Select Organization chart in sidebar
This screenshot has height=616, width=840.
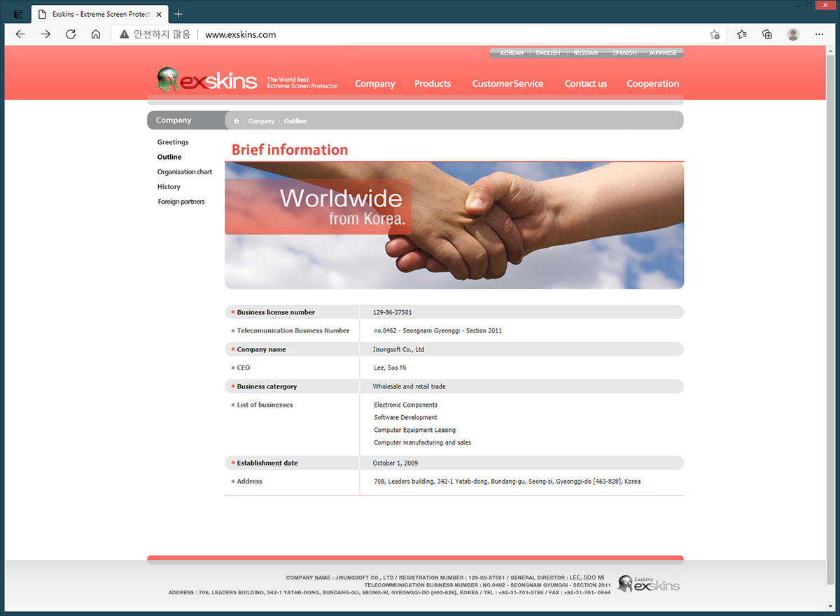pos(184,172)
